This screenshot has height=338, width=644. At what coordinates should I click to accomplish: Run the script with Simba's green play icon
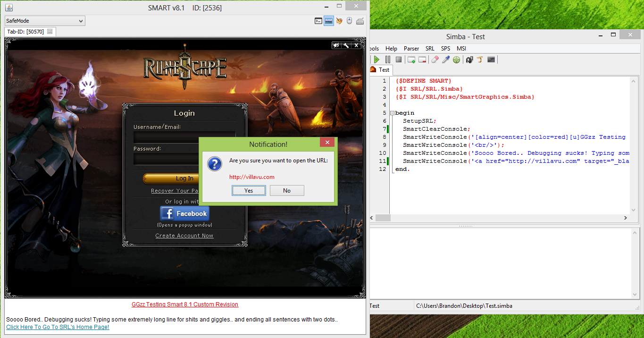[x=376, y=59]
